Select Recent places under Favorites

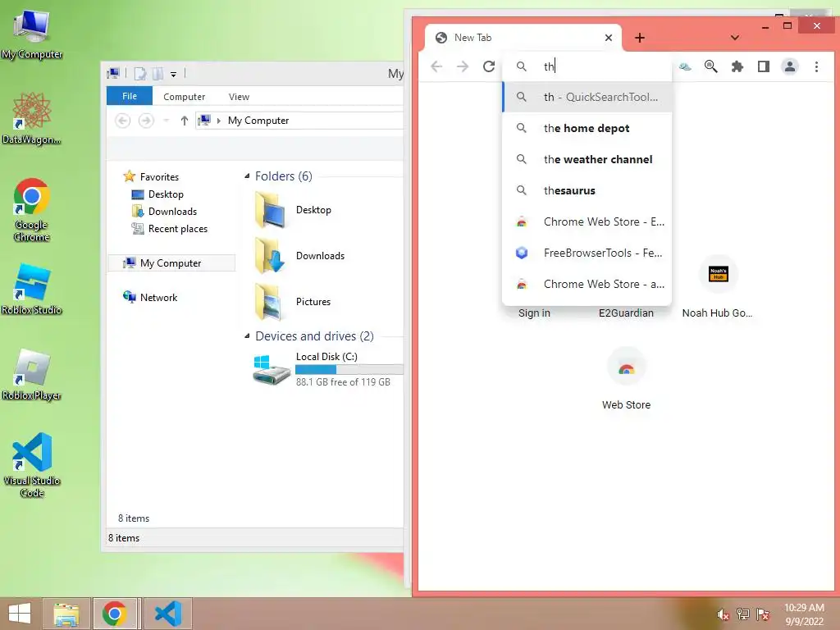[x=169, y=229]
